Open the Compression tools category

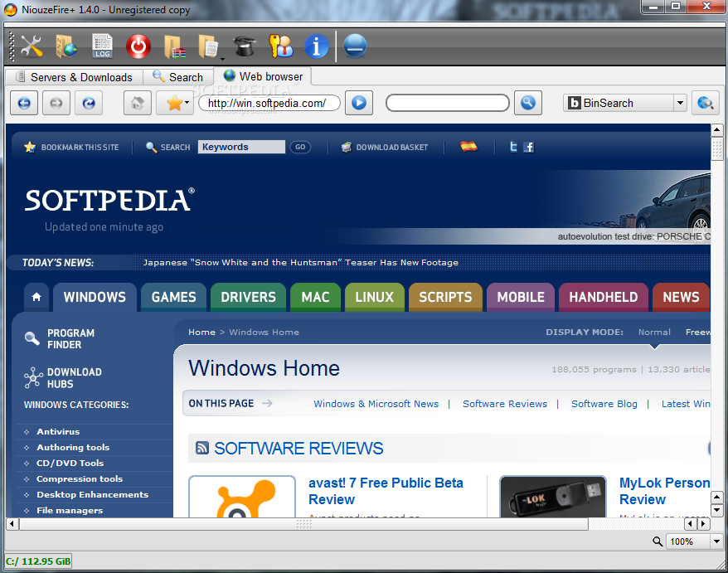tap(80, 478)
